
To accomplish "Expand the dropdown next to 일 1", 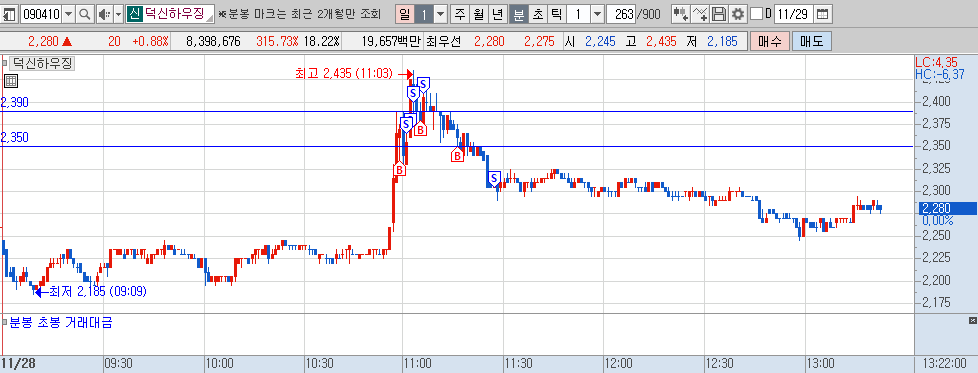I will click(440, 14).
